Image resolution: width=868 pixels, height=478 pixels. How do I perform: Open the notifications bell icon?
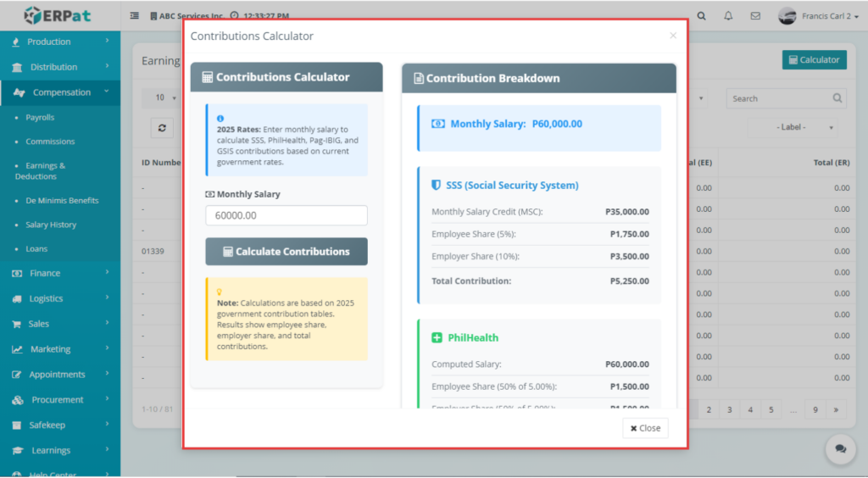coord(728,16)
